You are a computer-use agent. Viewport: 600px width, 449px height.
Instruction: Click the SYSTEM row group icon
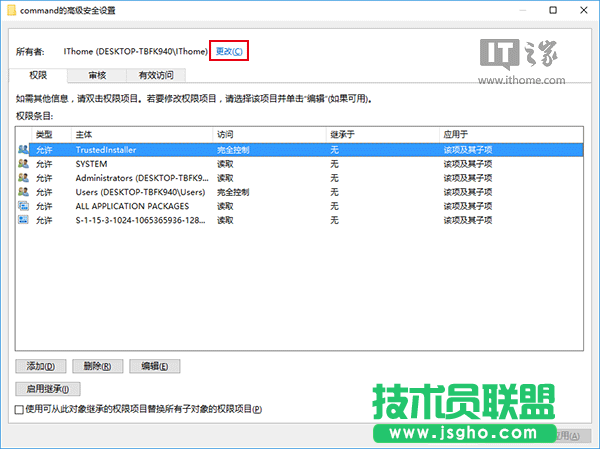point(23,163)
